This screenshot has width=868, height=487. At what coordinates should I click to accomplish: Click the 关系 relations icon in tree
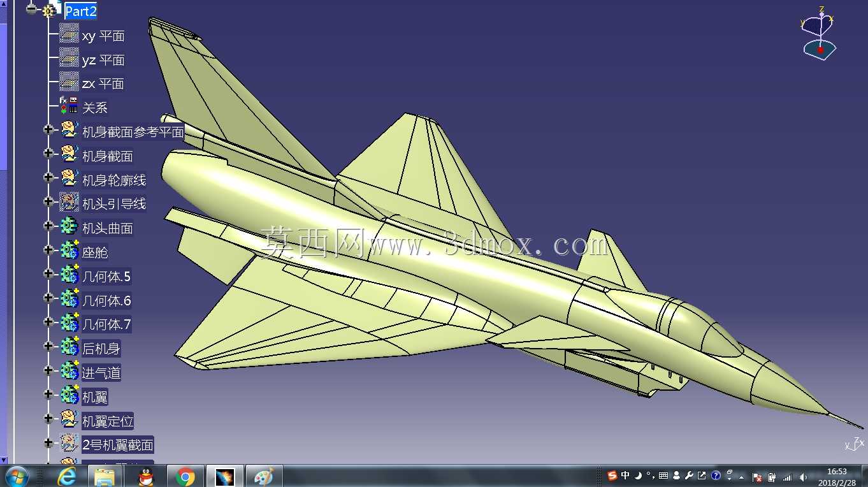pos(69,106)
